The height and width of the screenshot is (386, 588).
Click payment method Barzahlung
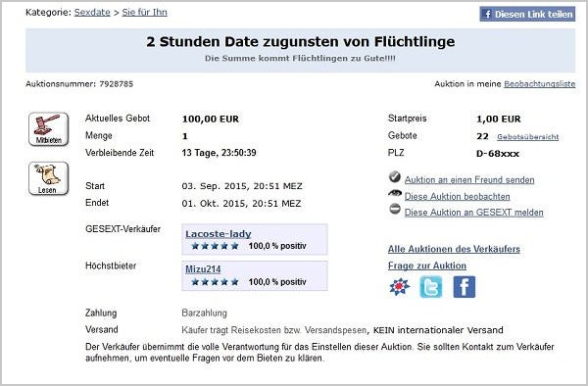tap(205, 313)
